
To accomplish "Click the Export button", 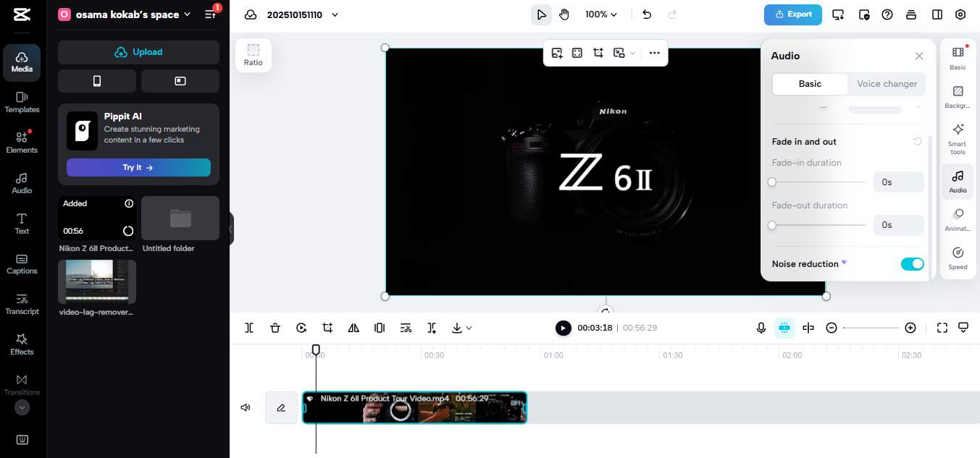I will click(792, 14).
